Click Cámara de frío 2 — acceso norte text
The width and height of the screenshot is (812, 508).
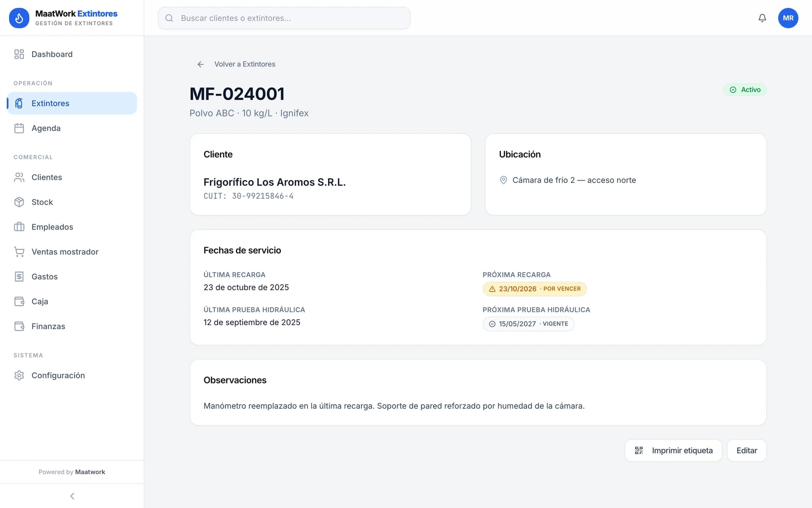click(574, 180)
